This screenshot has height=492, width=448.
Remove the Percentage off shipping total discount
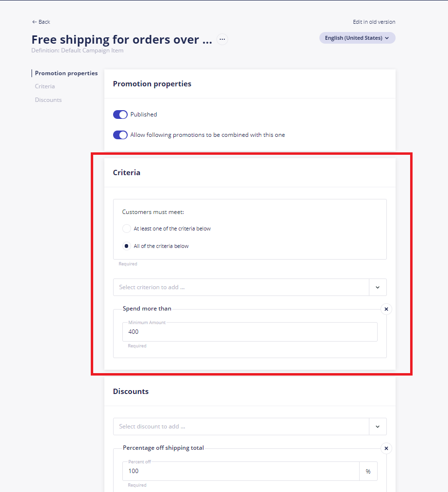point(386,448)
